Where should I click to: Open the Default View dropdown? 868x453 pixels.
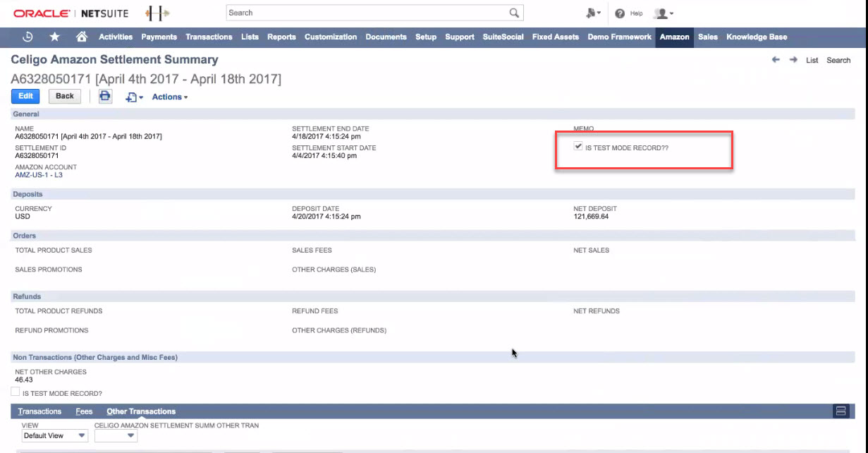click(x=55, y=436)
